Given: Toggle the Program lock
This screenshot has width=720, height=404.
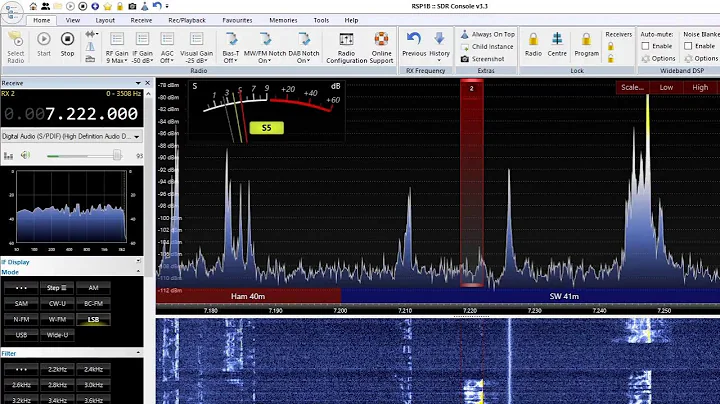Looking at the screenshot, I should point(586,44).
